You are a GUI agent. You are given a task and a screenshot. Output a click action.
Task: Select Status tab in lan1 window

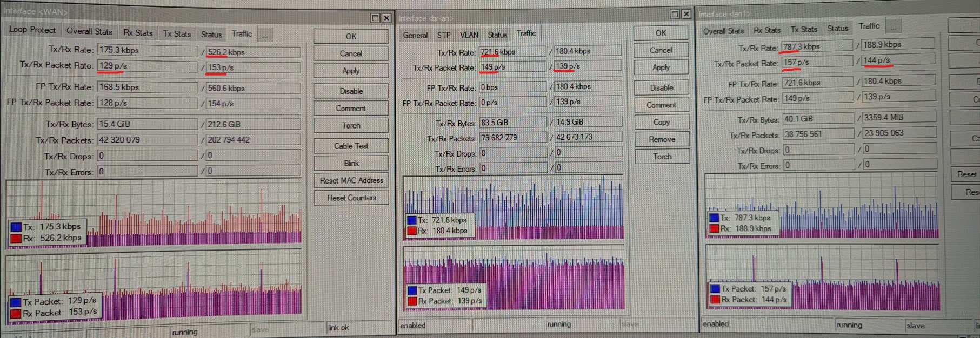pos(838,28)
